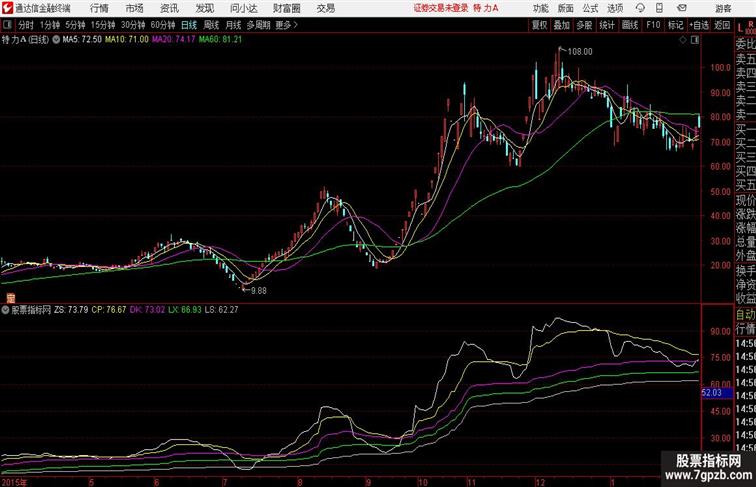Click the MA5: 72.50 value

coord(82,40)
